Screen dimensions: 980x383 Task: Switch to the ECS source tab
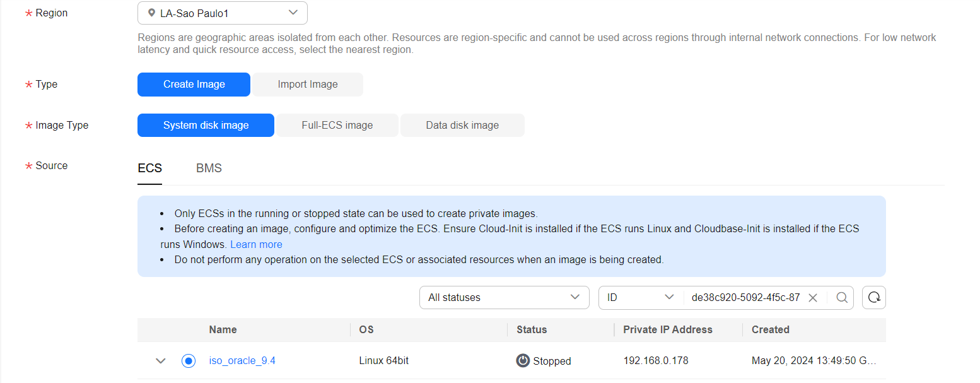pos(149,168)
